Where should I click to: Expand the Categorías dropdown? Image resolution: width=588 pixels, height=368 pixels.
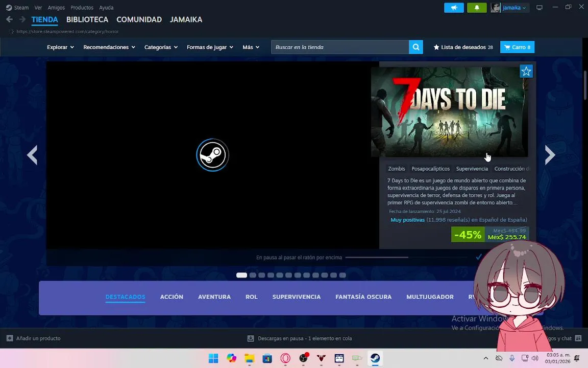pos(161,47)
